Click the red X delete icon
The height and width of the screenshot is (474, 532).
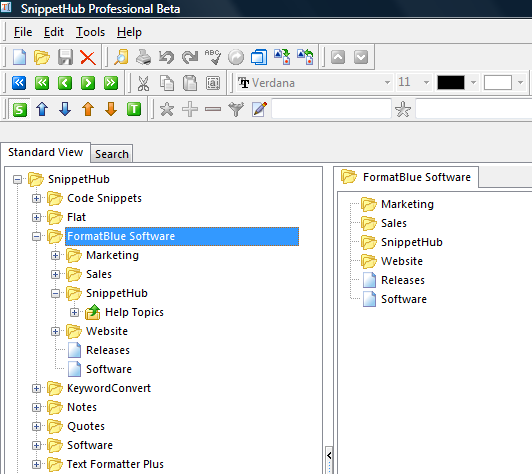(x=88, y=57)
